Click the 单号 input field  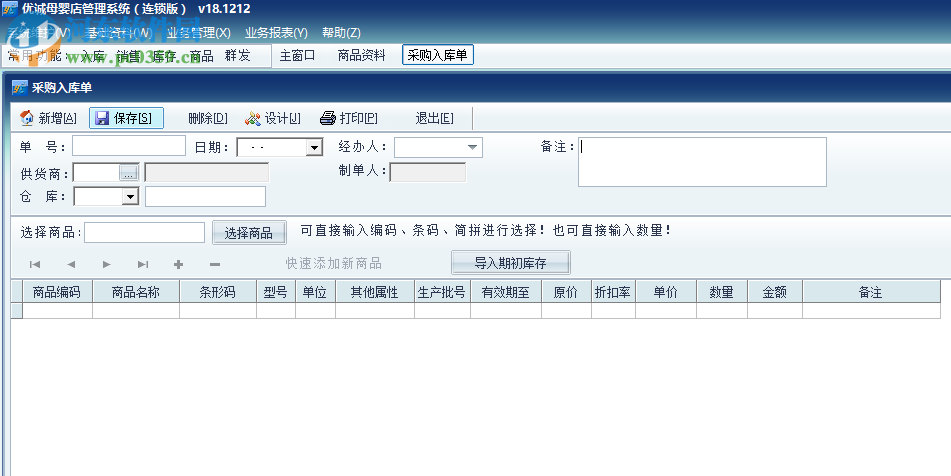tap(129, 146)
